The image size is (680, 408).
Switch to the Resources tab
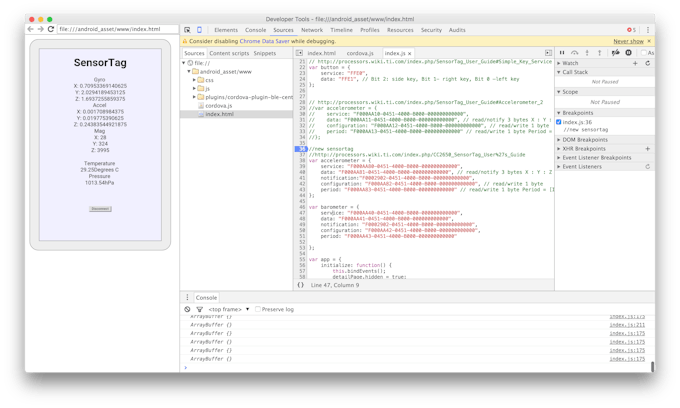(x=400, y=30)
